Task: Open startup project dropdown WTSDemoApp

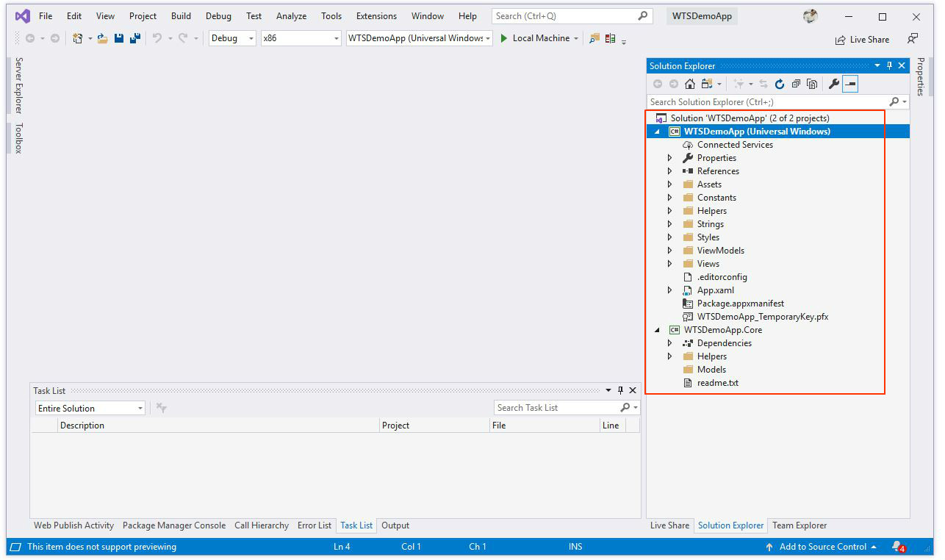Action: pos(420,38)
